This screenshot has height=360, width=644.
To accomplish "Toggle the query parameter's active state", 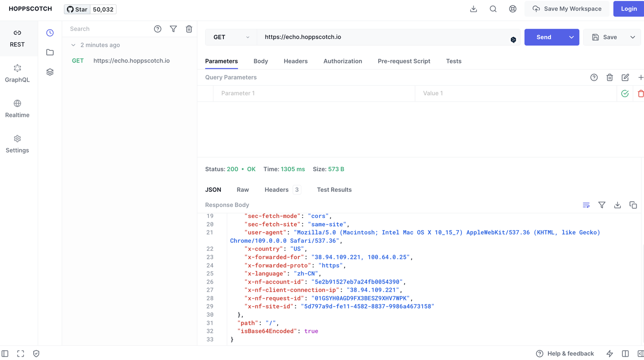I will (x=624, y=93).
